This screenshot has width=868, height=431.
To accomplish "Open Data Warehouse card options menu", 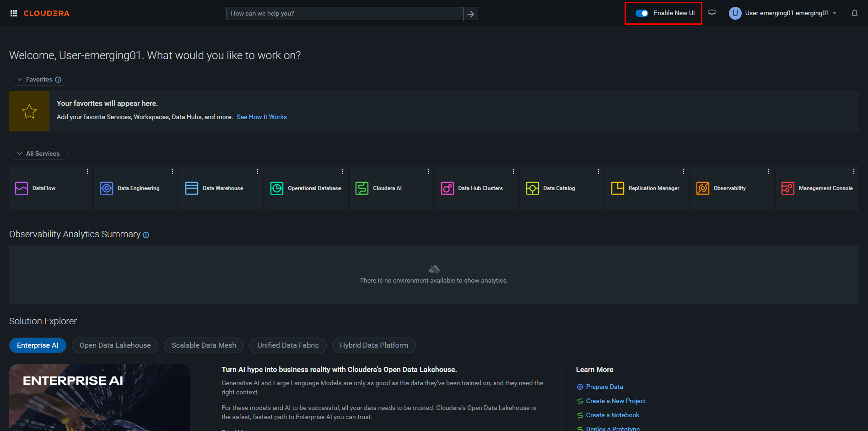I will [258, 171].
